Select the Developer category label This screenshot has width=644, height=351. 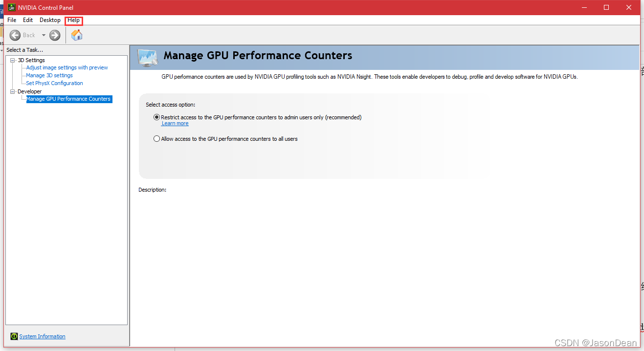pos(30,91)
